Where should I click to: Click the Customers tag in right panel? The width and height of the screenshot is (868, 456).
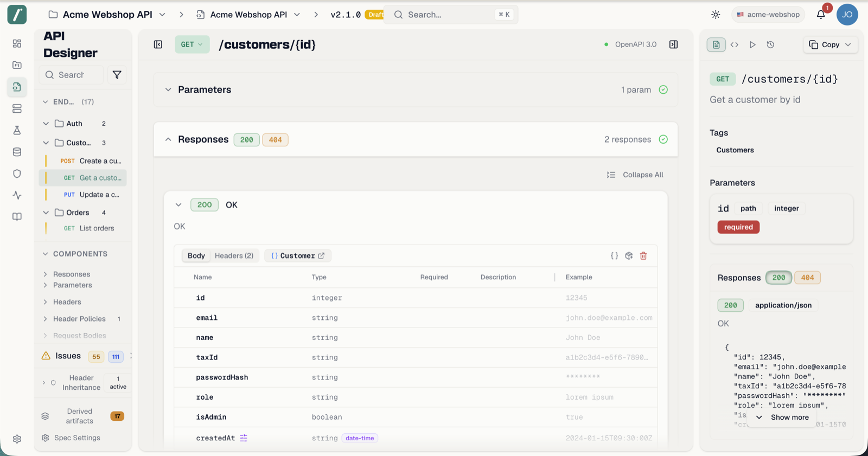pyautogui.click(x=735, y=150)
